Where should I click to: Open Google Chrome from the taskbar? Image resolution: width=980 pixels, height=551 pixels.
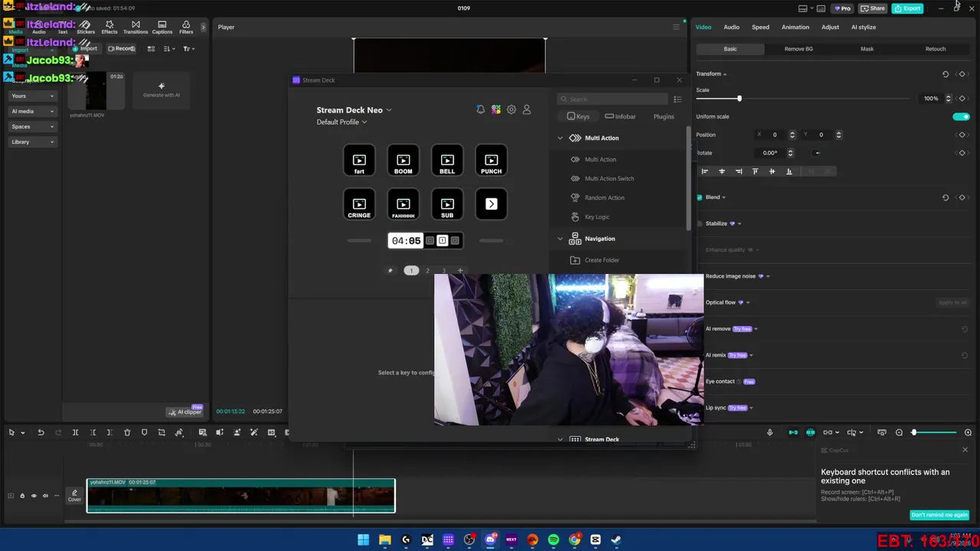click(574, 540)
